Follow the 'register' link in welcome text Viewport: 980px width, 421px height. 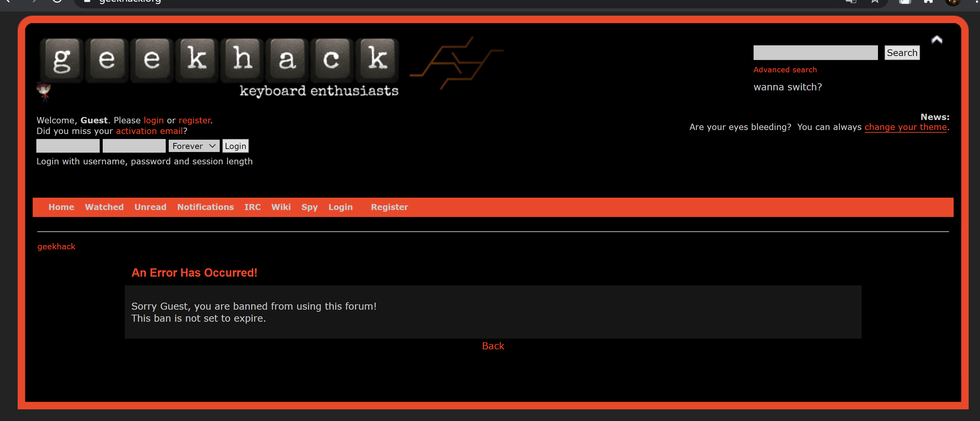click(x=194, y=120)
